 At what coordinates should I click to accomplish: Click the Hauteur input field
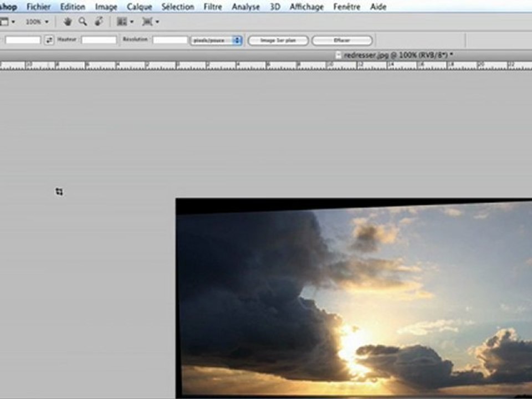click(x=99, y=40)
